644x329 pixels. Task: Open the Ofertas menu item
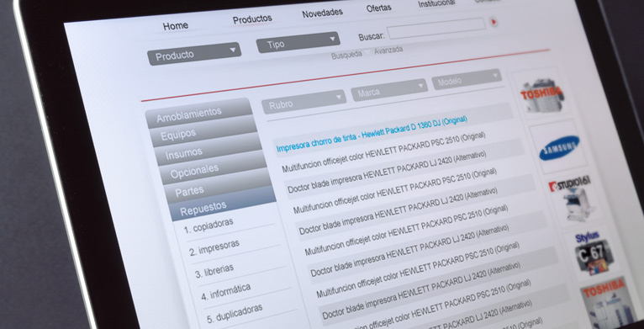[378, 8]
